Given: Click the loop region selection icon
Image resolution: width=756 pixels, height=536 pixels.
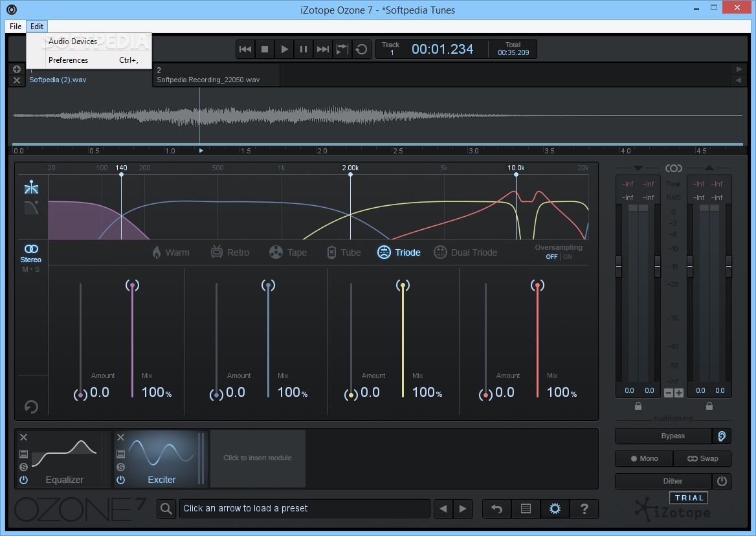Looking at the screenshot, I should point(342,49).
